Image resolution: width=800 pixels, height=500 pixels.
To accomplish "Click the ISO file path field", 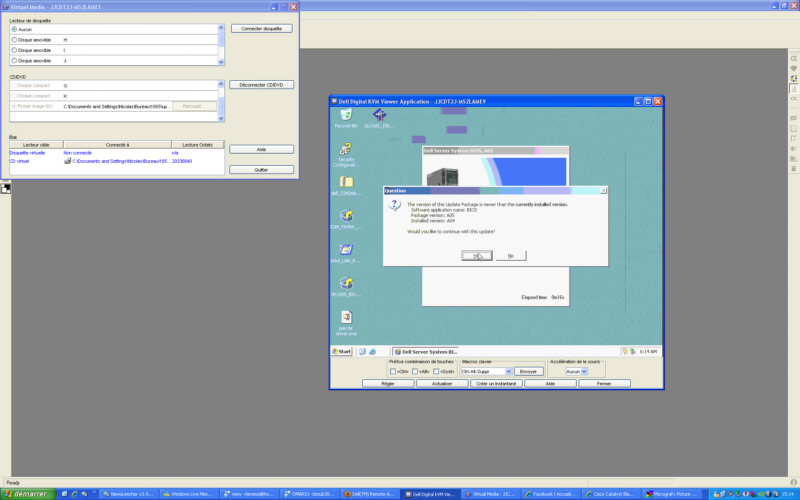I will click(x=116, y=106).
